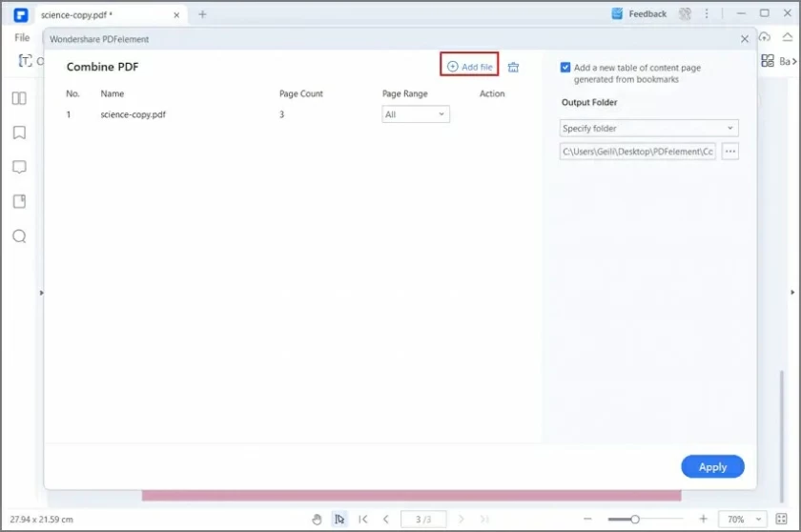The width and height of the screenshot is (801, 532).
Task: Click the 27.94 x 21.59 cm page size
Action: click(41, 520)
